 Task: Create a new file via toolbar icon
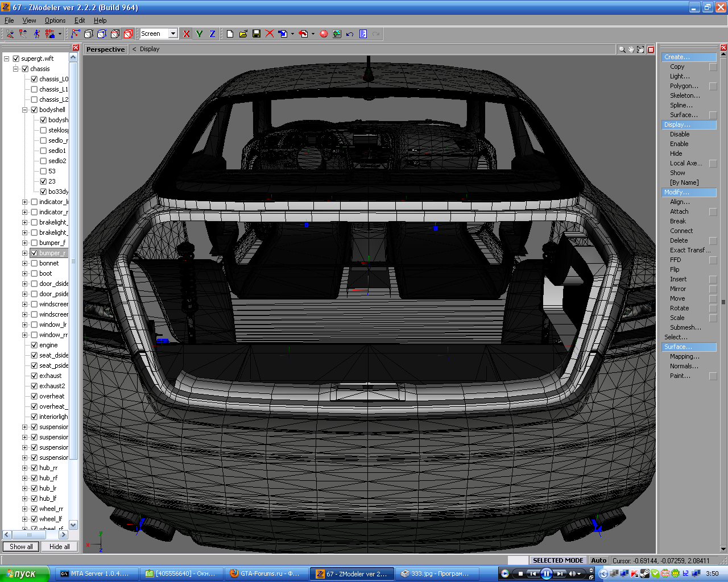[230, 34]
